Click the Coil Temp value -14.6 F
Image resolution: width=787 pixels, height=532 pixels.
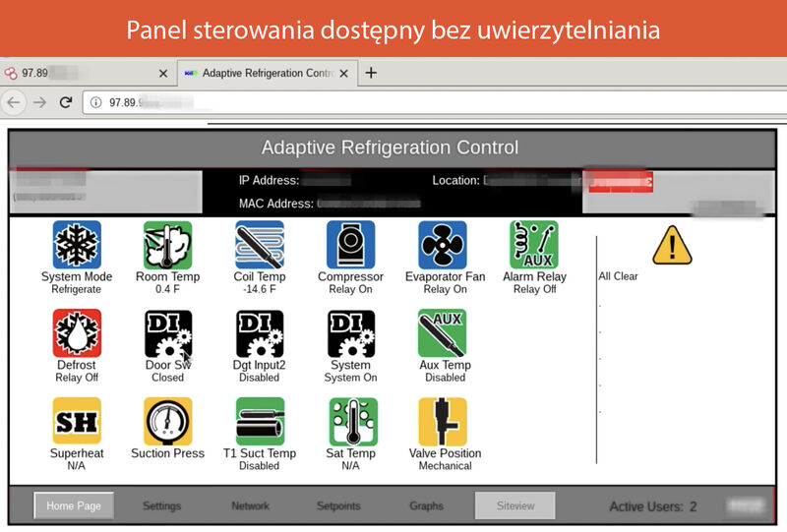pyautogui.click(x=260, y=289)
